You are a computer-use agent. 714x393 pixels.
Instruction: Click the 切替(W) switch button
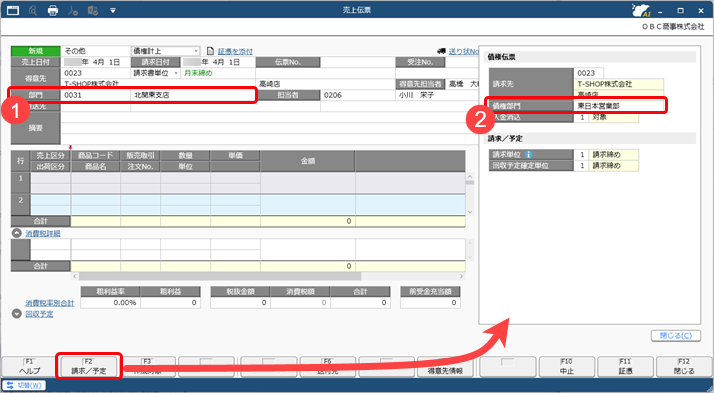(24, 385)
